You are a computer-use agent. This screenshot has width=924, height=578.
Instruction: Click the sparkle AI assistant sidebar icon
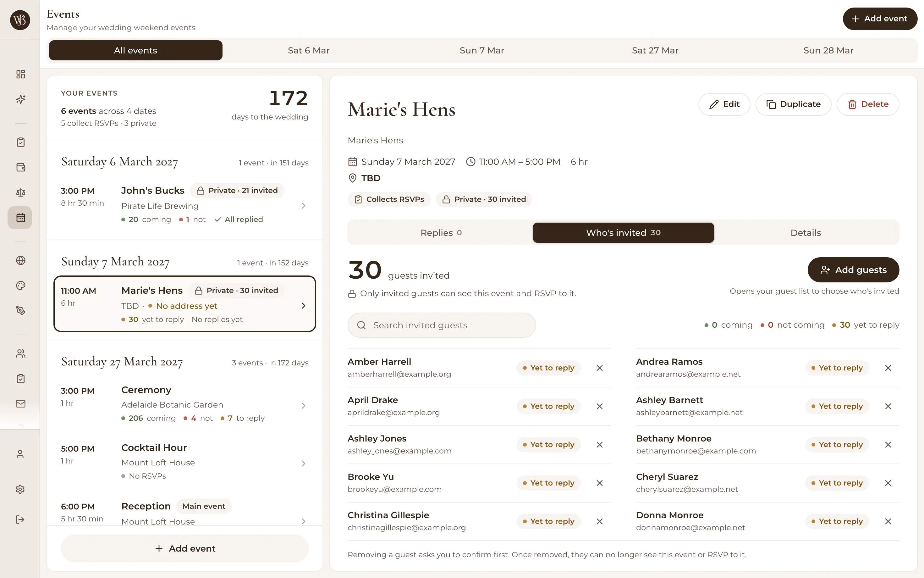point(21,99)
